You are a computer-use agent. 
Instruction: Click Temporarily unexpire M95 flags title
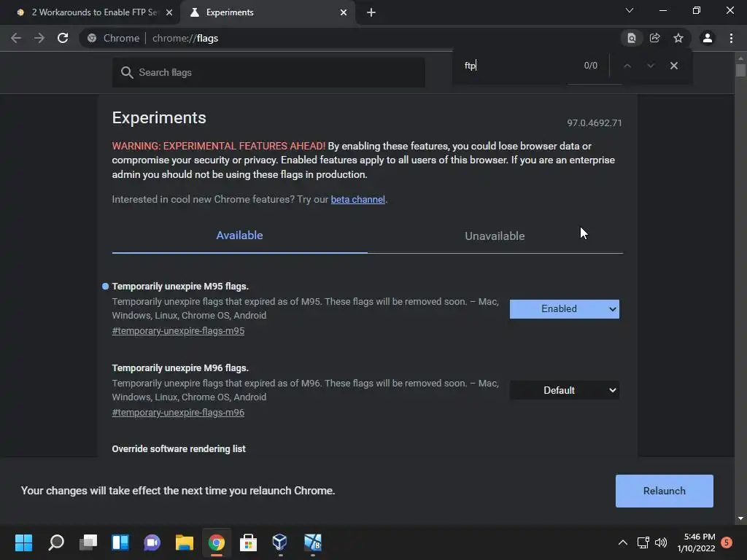point(180,286)
